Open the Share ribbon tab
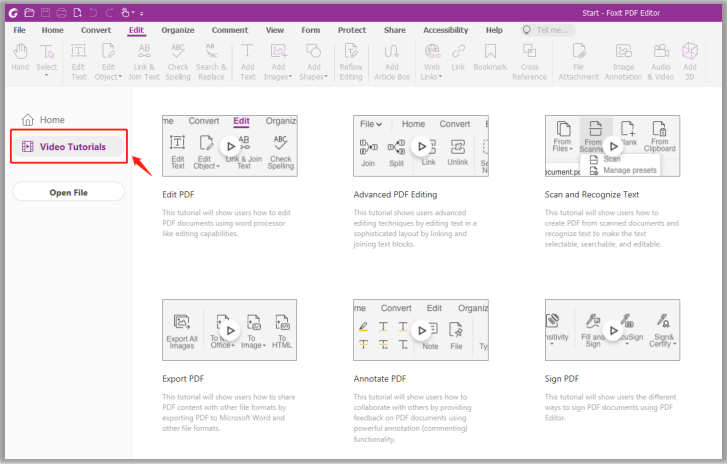The height and width of the screenshot is (464, 727). point(395,30)
